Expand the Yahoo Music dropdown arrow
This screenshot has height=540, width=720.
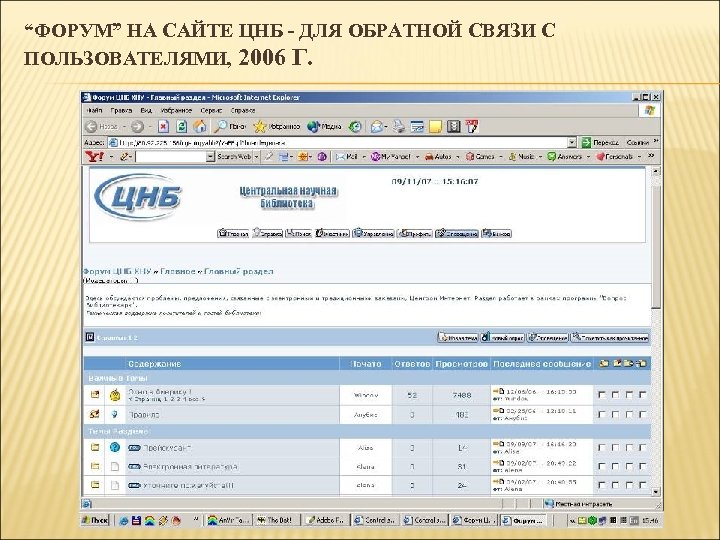[x=540, y=157]
